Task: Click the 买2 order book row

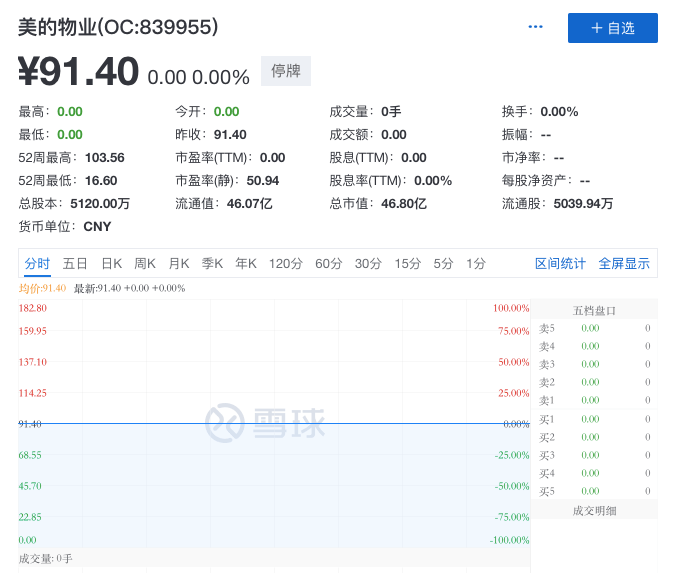Action: [594, 437]
